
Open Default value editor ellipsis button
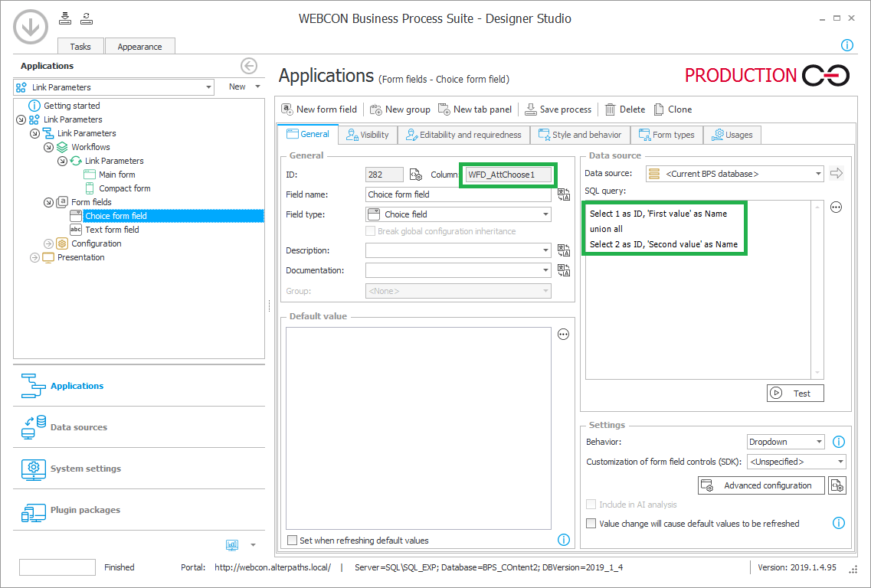click(x=563, y=335)
